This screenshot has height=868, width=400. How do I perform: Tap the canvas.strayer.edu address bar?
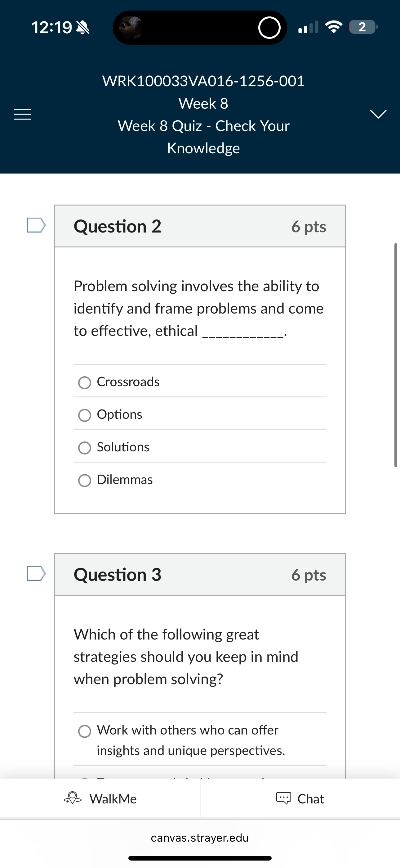coord(200,838)
